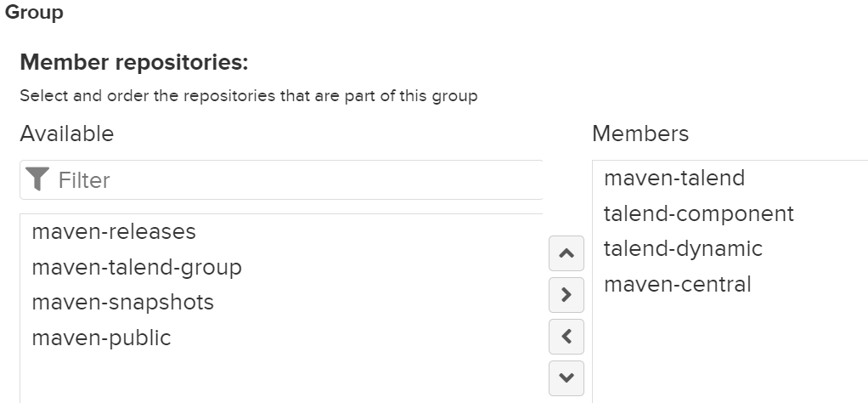
Task: Click the move-up arrow button
Action: point(566,253)
